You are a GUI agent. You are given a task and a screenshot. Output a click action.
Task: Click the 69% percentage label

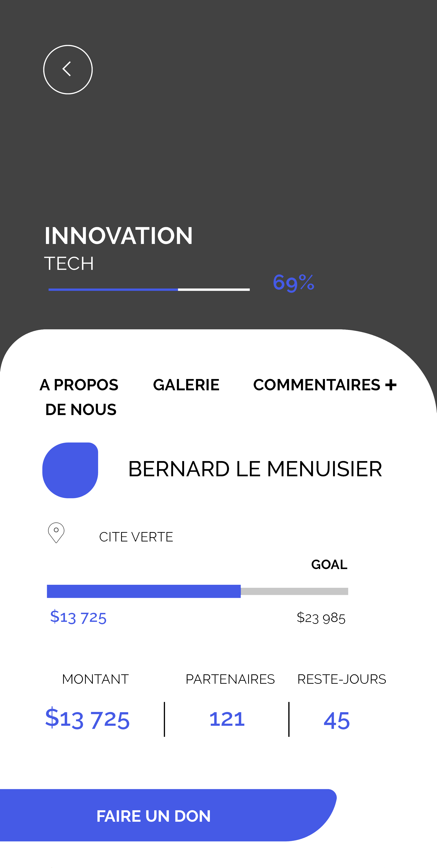coord(294,282)
